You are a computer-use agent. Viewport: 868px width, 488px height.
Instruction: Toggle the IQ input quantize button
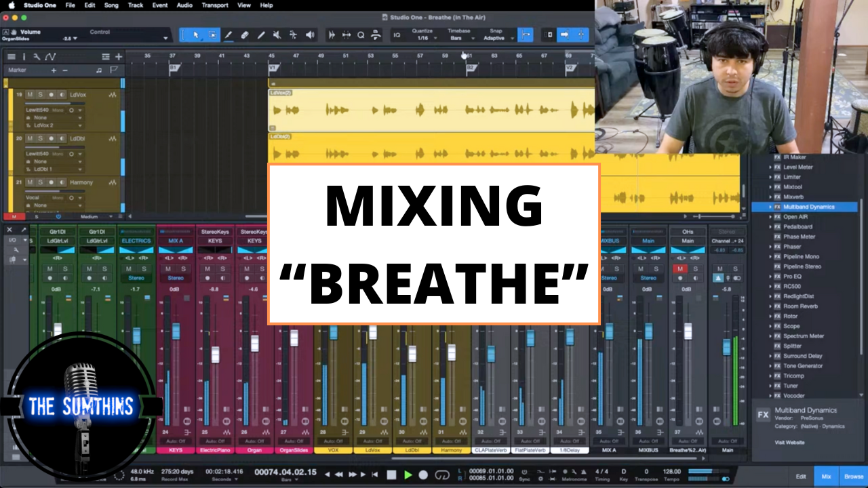397,35
